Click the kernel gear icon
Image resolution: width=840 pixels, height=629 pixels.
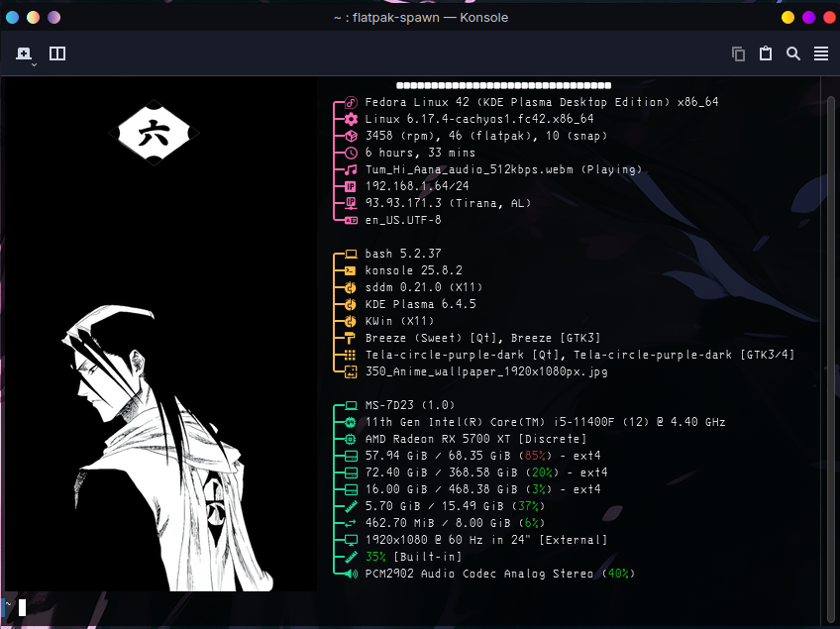tap(351, 119)
